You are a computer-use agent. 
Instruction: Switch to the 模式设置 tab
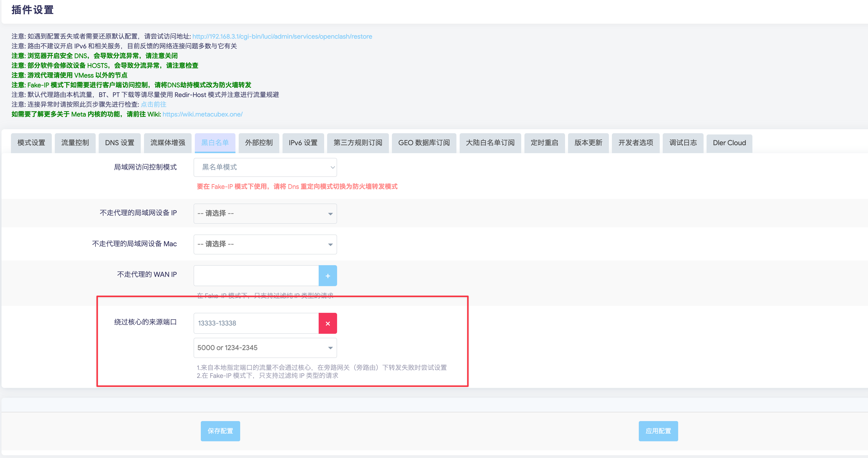coord(31,143)
